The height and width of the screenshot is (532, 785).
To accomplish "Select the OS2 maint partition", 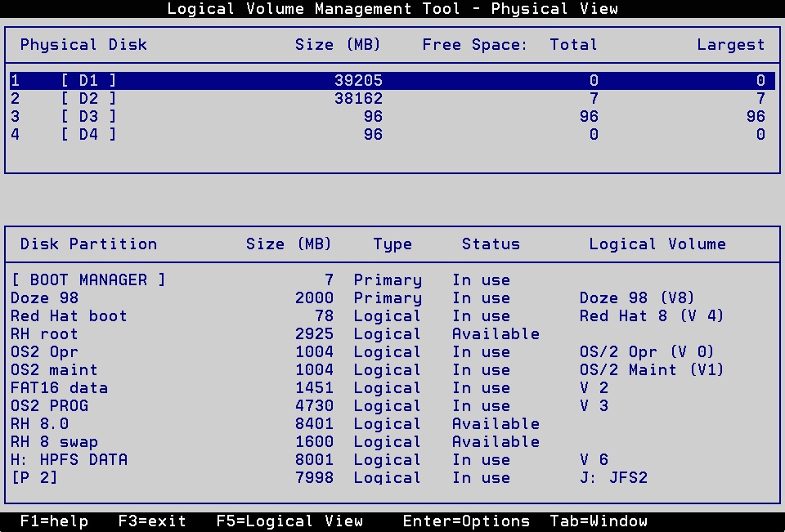I will tap(54, 370).
